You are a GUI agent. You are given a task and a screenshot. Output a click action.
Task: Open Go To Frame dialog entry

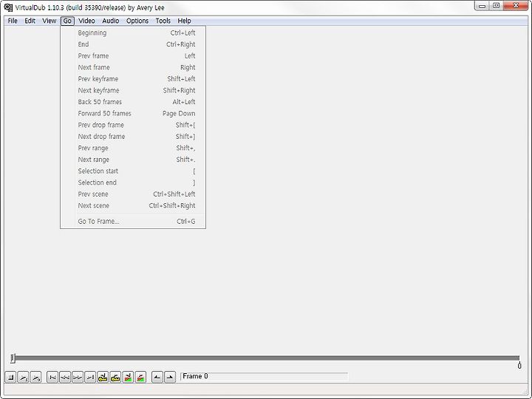click(x=133, y=222)
